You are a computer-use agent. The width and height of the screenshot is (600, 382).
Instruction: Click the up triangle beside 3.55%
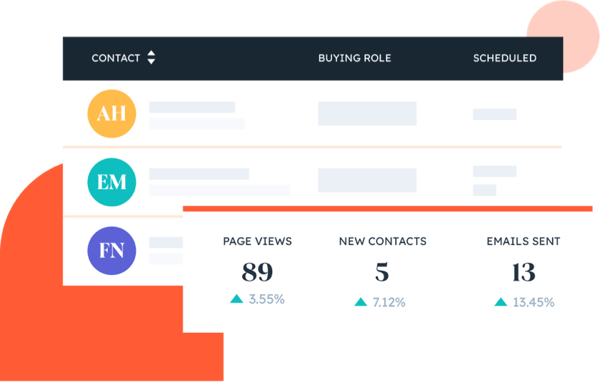[236, 299]
